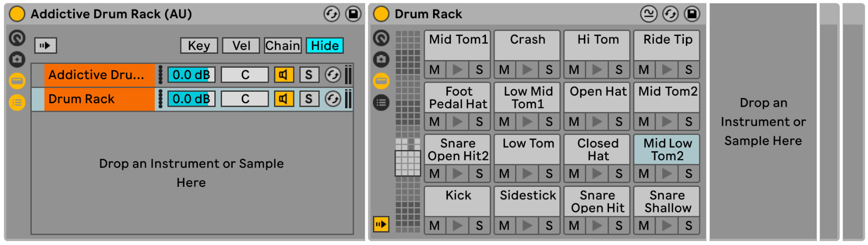Select the Ride Tip pad
The width and height of the screenshot is (868, 245).
pos(667,46)
